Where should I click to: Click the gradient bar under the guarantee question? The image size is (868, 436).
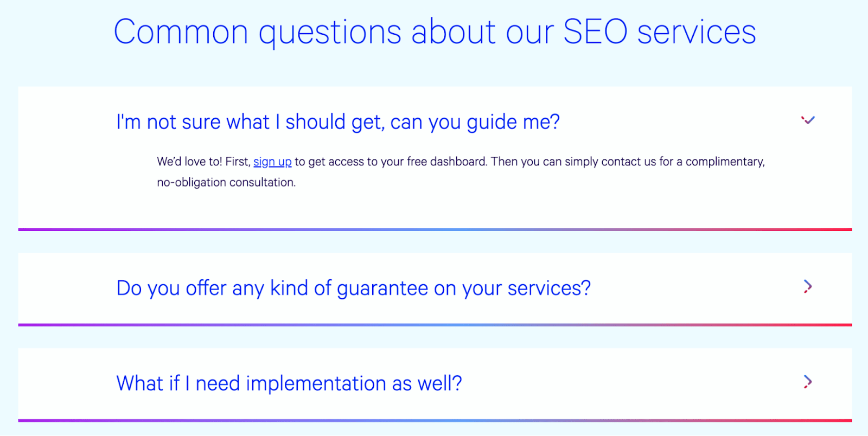[x=434, y=324]
